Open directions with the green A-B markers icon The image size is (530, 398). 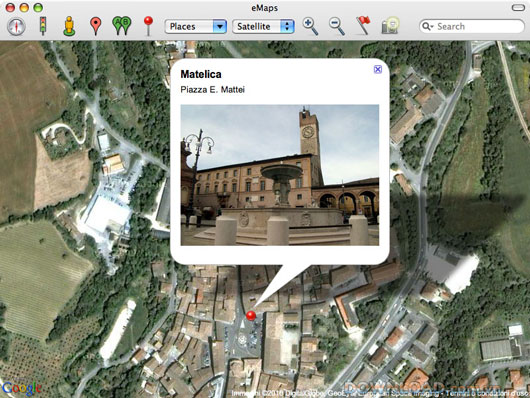pos(122,26)
